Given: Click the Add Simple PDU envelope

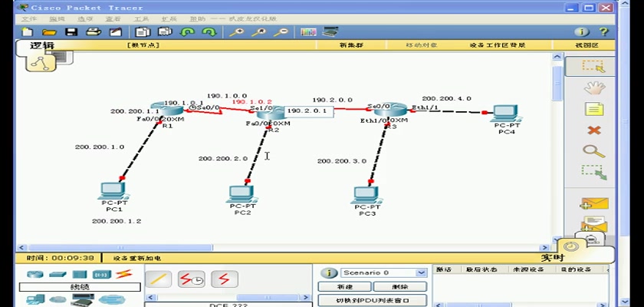Looking at the screenshot, I should (x=593, y=203).
